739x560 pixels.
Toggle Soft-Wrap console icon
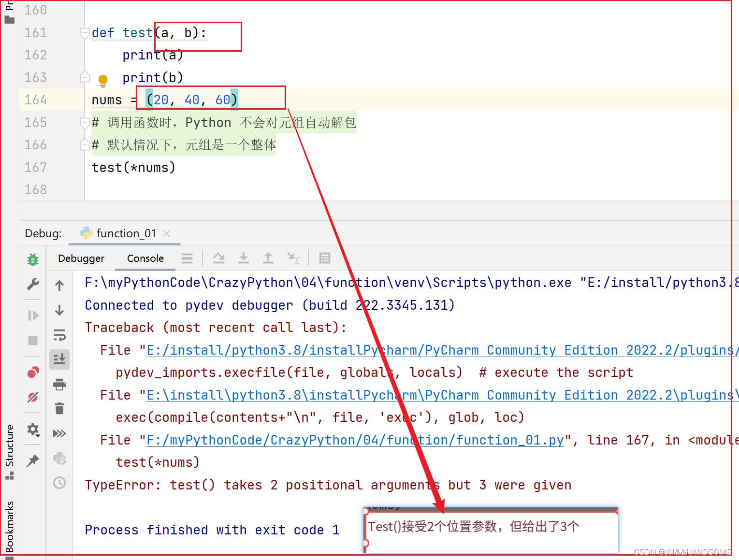[59, 335]
